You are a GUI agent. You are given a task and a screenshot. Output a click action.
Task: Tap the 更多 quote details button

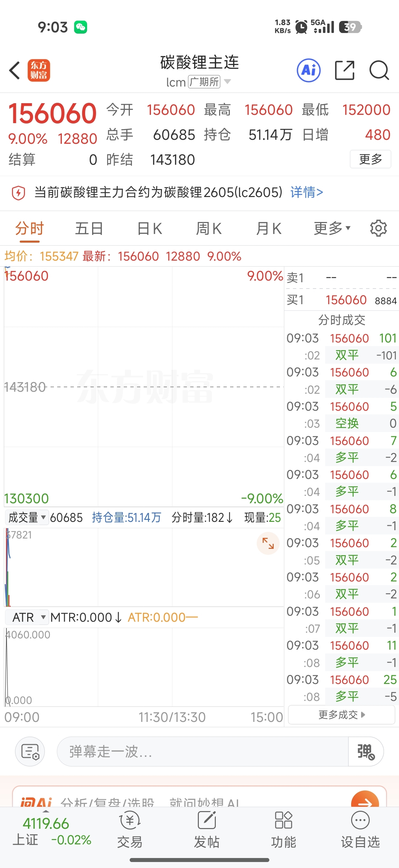pyautogui.click(x=370, y=159)
